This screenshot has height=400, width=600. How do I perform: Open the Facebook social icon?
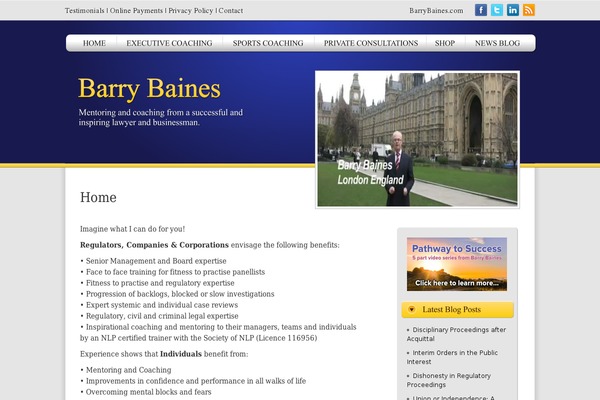pyautogui.click(x=481, y=10)
